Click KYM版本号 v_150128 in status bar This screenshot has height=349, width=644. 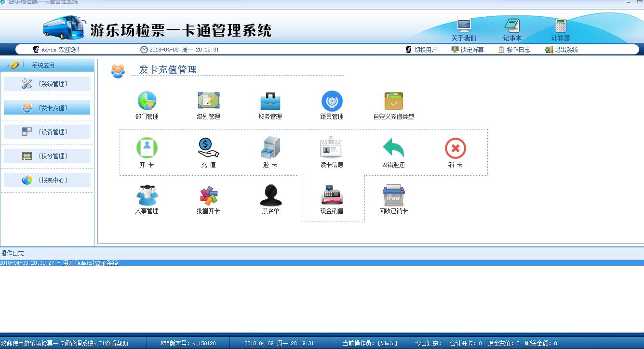click(188, 343)
